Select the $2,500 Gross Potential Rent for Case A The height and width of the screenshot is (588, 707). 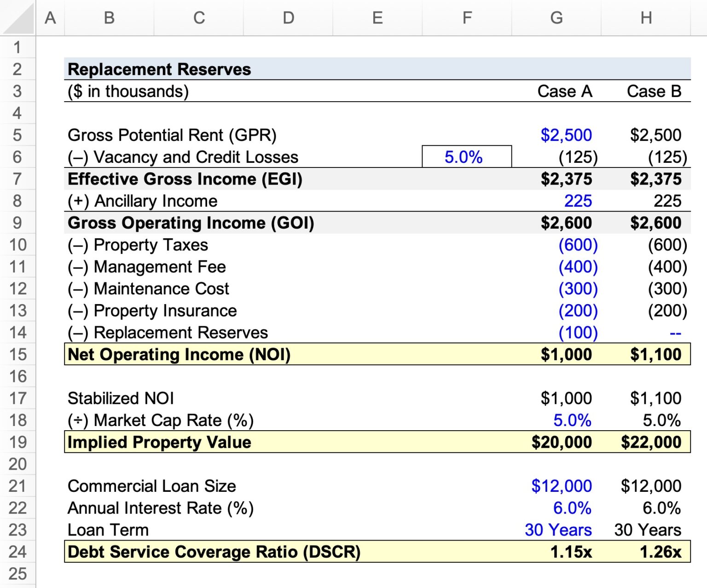click(565, 135)
